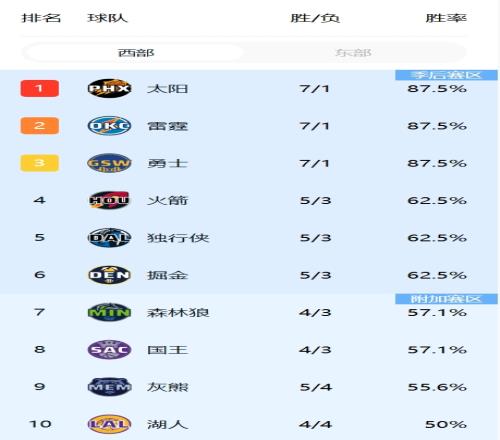
Task: Click the red rank 1 badge
Action: click(40, 88)
